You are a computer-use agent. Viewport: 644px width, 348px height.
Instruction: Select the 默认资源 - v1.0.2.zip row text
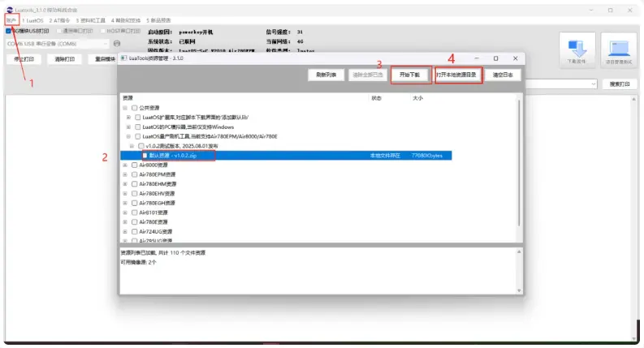coord(172,156)
